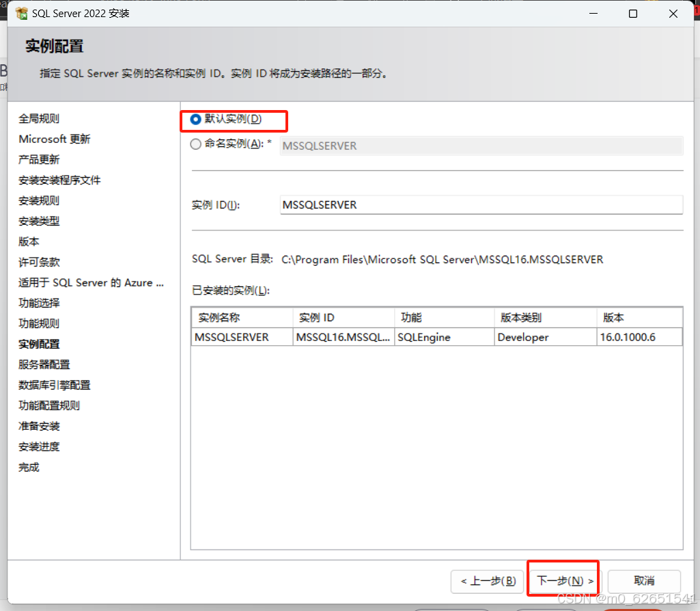This screenshot has width=700, height=611.
Task: Maximize the SQL Server 2022 setup window
Action: point(633,14)
